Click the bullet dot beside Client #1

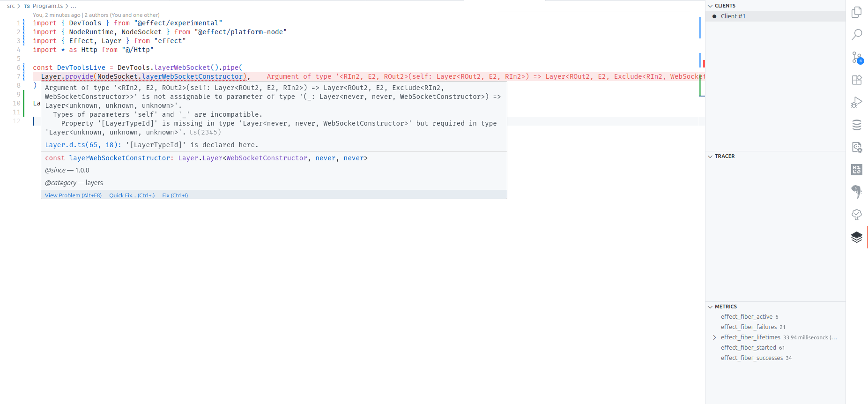[714, 16]
